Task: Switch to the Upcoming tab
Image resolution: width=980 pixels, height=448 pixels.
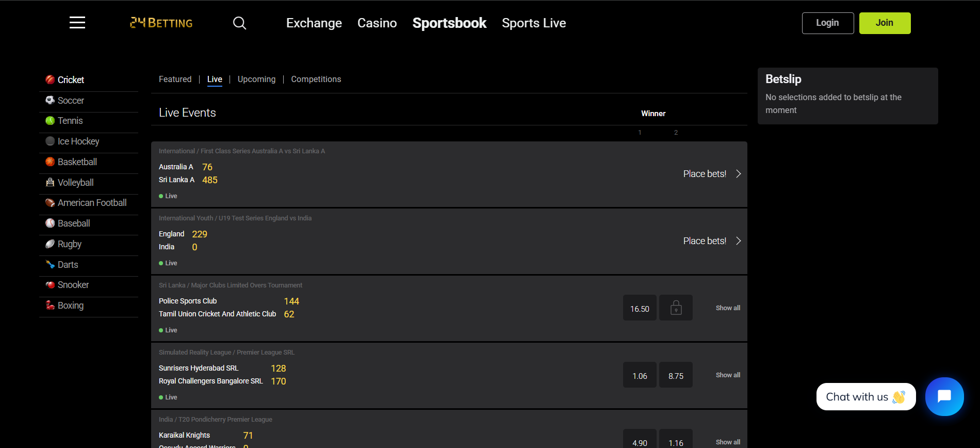Action: 256,79
